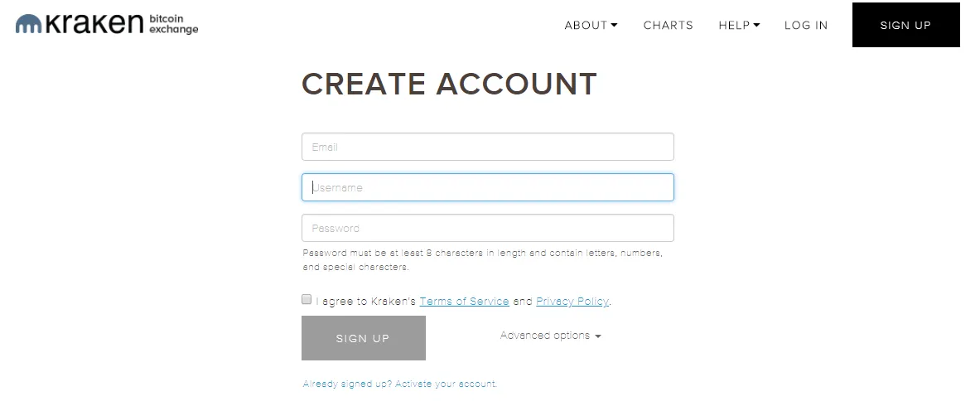Screen dimensions: 980x406
Task: Click the Kraken octopus logo icon
Action: click(x=29, y=25)
